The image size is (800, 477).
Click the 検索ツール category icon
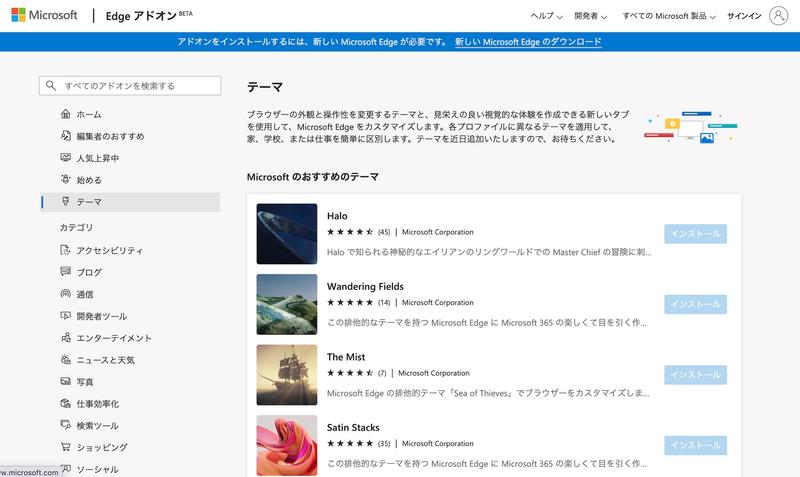[65, 425]
